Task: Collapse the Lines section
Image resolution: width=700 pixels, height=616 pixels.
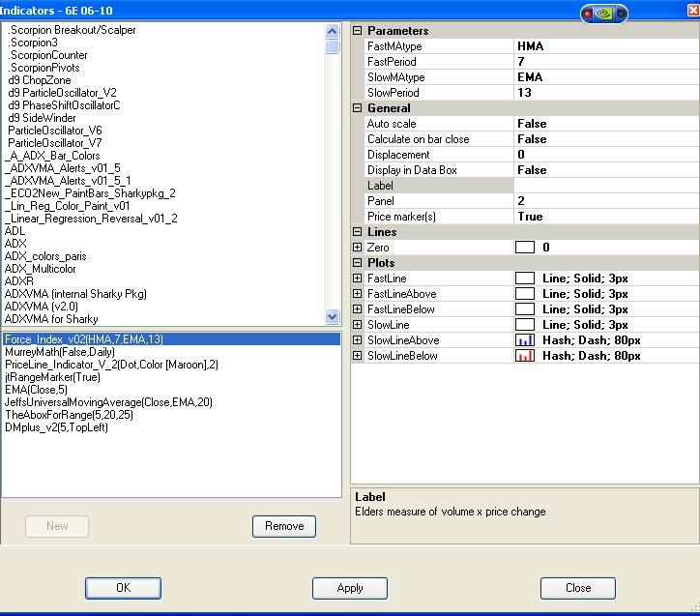Action: click(357, 232)
